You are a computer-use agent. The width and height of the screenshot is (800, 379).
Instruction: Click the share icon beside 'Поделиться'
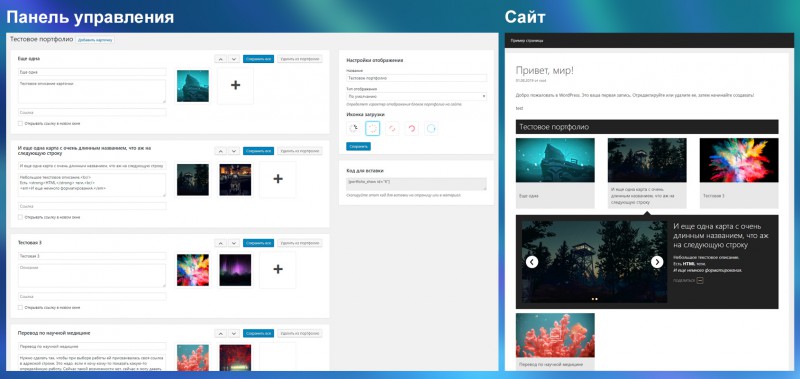(700, 280)
